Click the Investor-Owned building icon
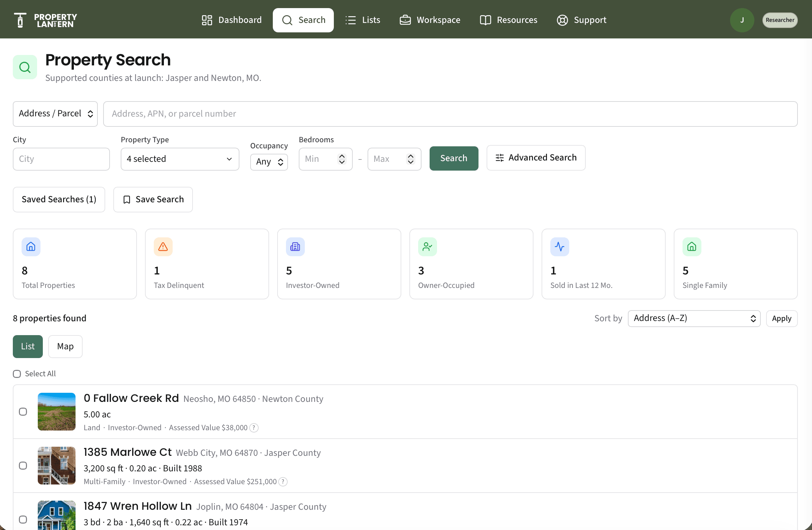812x530 pixels. tap(295, 246)
